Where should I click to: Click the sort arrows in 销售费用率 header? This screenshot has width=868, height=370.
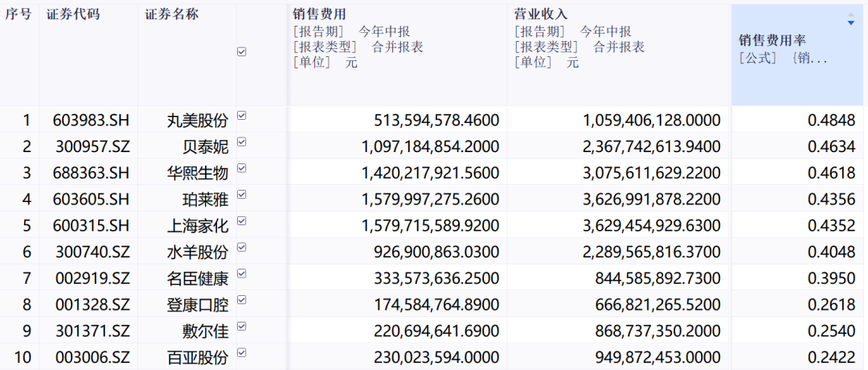coord(851,18)
